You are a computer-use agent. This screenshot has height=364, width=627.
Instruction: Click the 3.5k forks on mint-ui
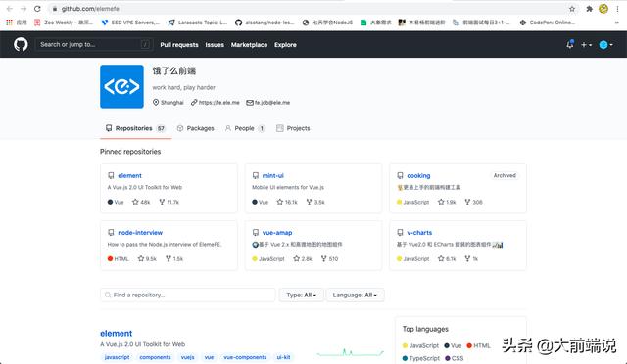click(315, 202)
